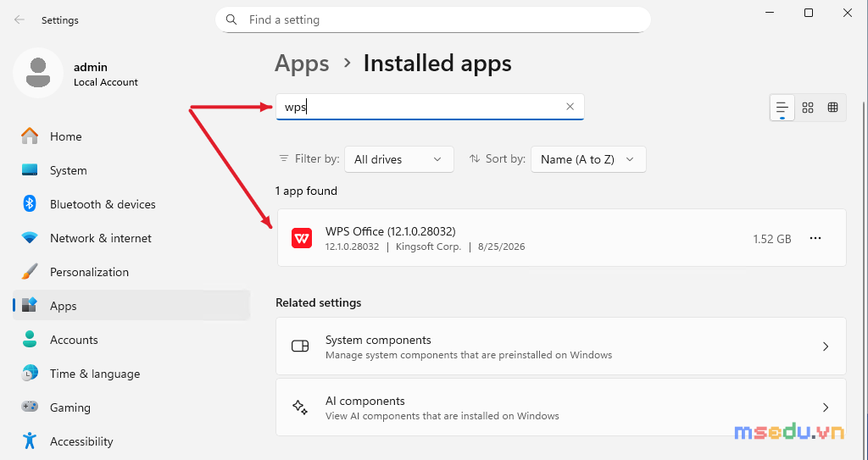Maximize the Settings window

point(809,13)
